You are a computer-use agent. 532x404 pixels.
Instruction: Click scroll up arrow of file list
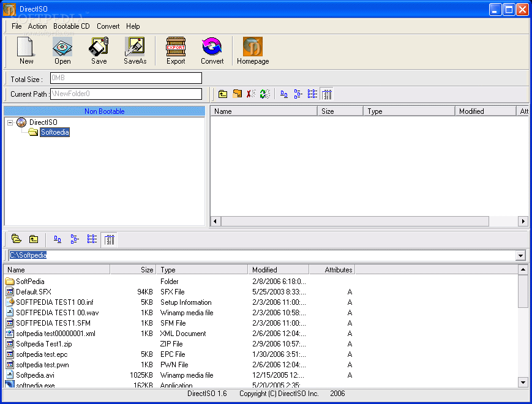[523, 270]
